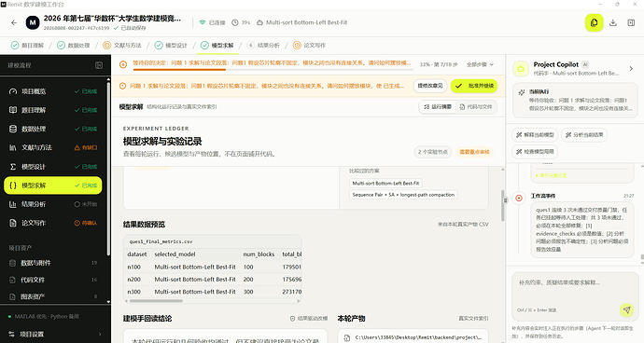This screenshot has height=343, width=644.
Task: Click the selected_model column header
Action: 175,254
